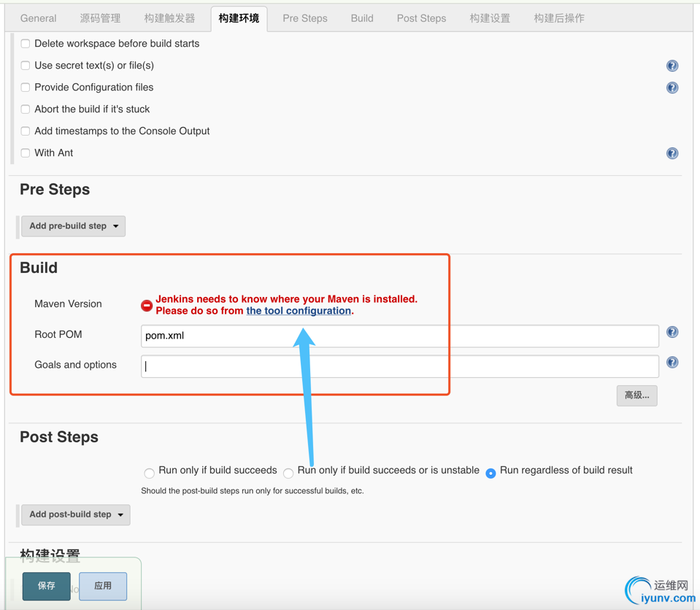Click the Maven Version label

(68, 304)
